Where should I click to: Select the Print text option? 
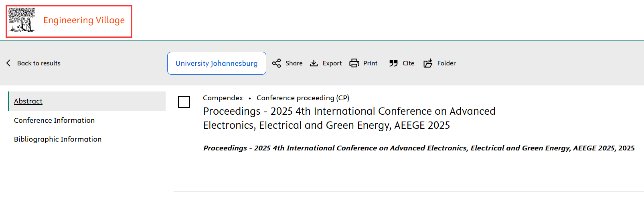370,63
